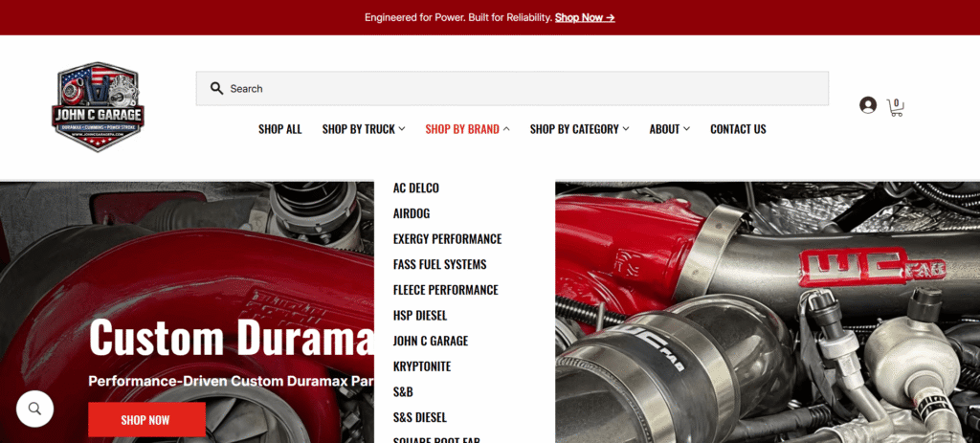Select Kryptonite brand
This screenshot has height=443, width=980.
click(x=422, y=366)
